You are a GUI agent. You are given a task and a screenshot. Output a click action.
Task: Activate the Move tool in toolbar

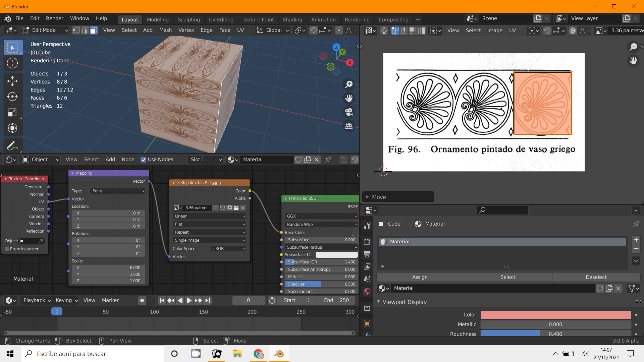point(12,81)
